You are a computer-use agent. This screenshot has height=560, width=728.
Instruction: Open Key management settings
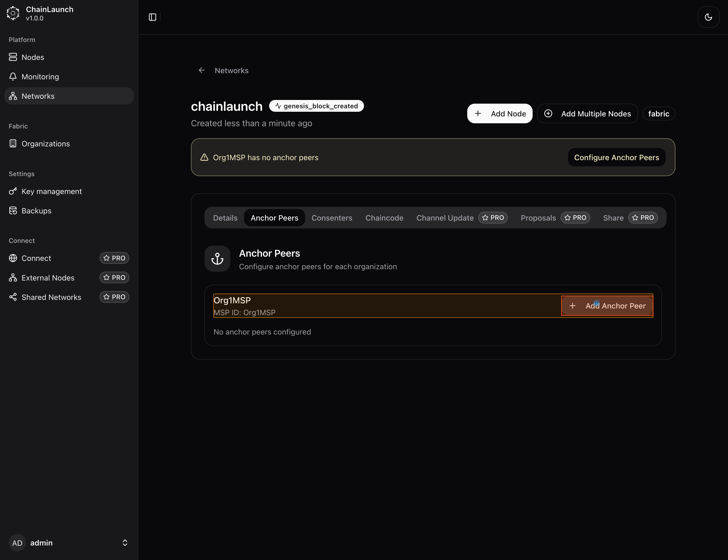pyautogui.click(x=51, y=191)
